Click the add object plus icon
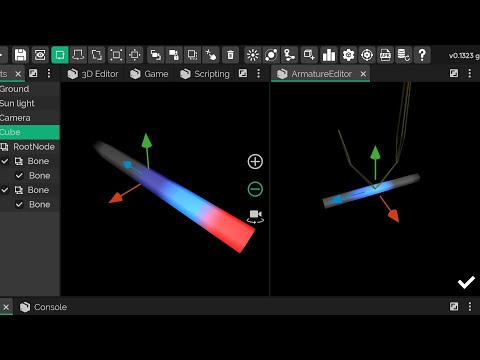The width and height of the screenshot is (480, 360). [x=309, y=55]
